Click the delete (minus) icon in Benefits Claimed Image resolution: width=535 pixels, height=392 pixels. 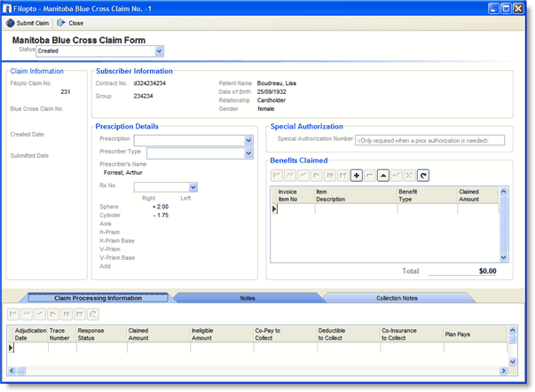pos(370,176)
